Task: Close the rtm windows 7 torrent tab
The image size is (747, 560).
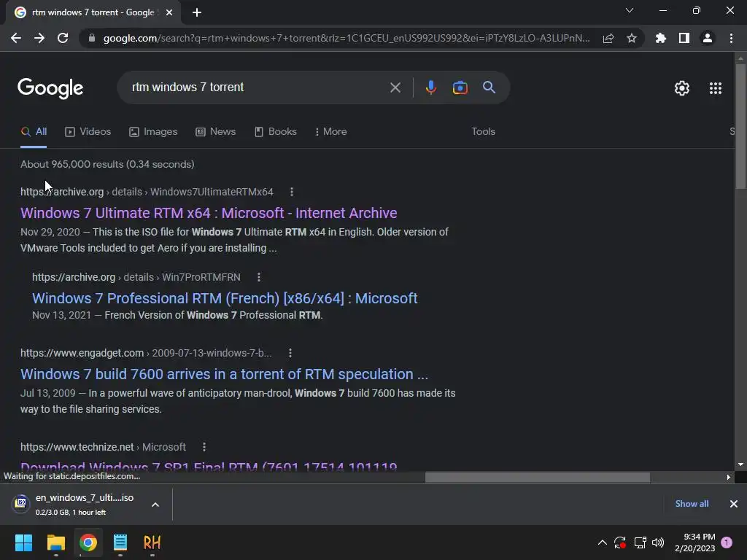Action: click(169, 12)
